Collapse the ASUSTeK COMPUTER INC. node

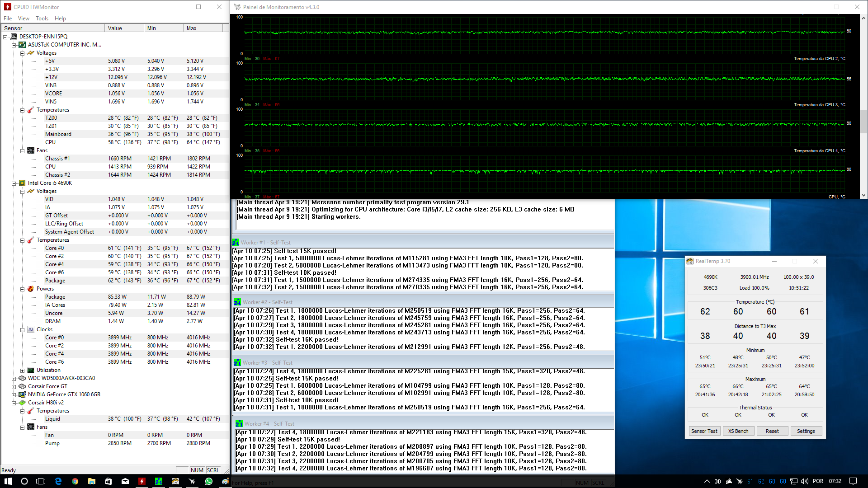click(14, 45)
